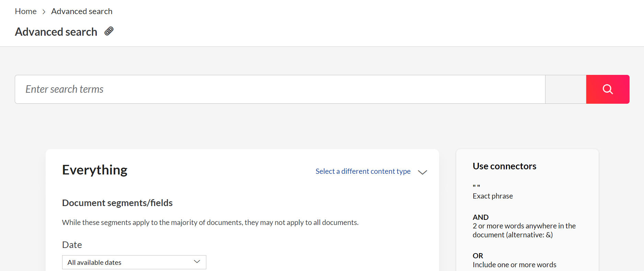Click the Advanced search page title
This screenshot has width=644, height=271.
[56, 32]
